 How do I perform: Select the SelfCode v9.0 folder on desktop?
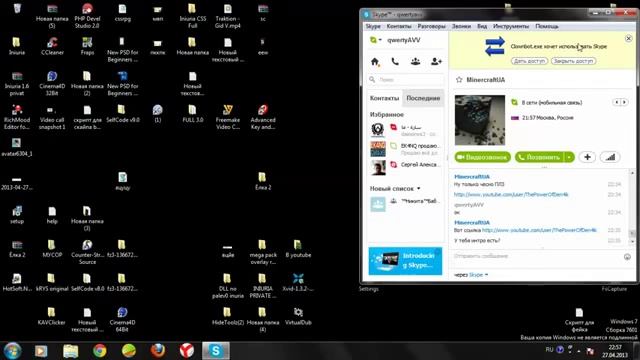point(123,114)
